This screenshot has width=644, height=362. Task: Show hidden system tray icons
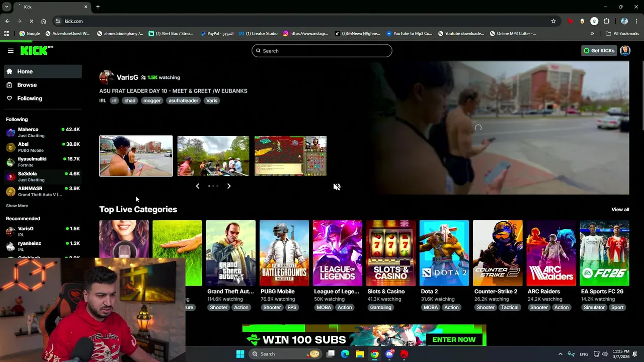[560, 354]
